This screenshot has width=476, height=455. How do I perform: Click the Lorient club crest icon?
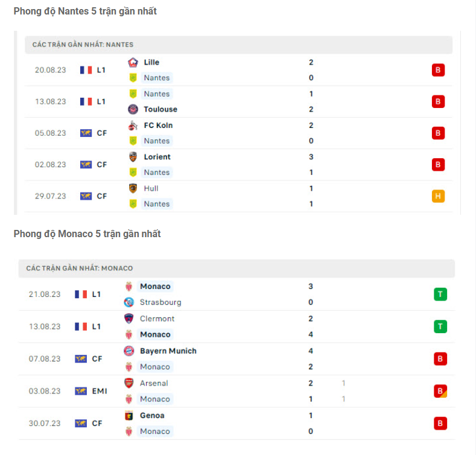pyautogui.click(x=133, y=157)
